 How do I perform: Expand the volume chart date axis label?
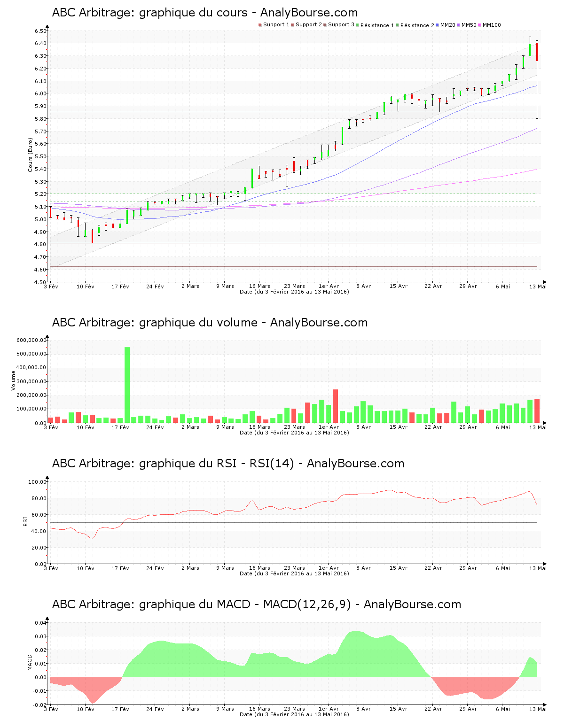(294, 432)
